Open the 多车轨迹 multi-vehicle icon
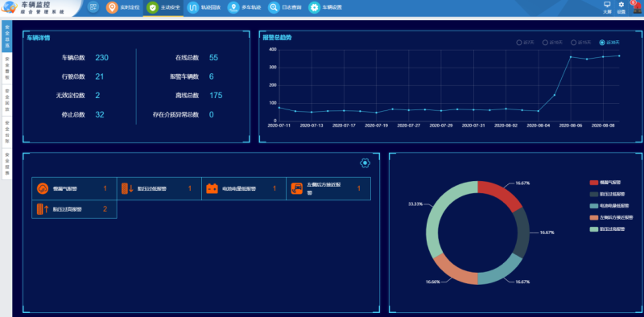This screenshot has width=644, height=317. coord(233,7)
